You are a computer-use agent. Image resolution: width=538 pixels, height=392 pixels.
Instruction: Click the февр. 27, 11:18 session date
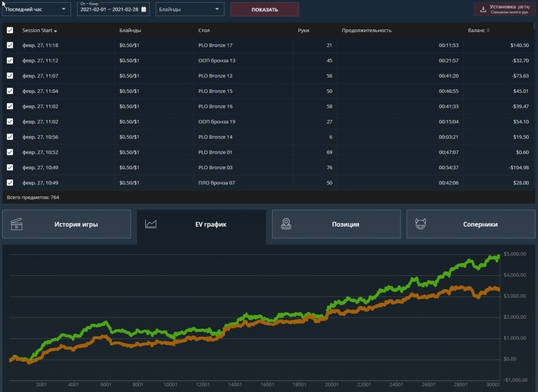click(40, 45)
